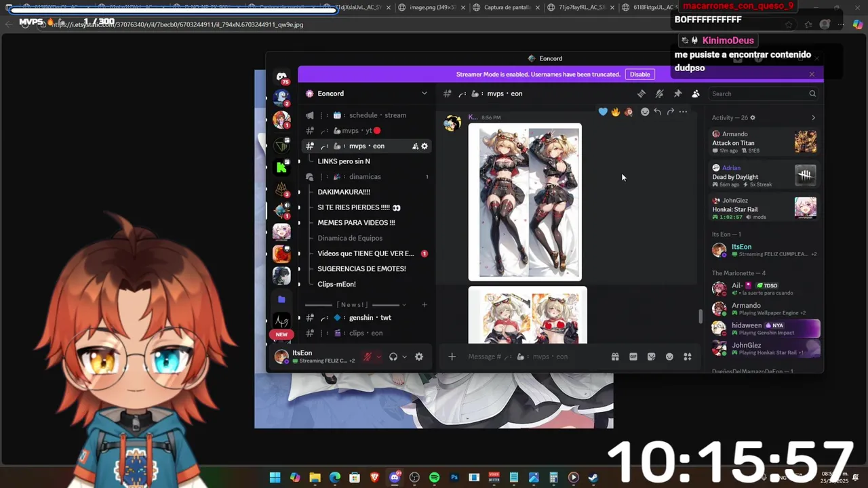Image resolution: width=868 pixels, height=488 pixels.
Task: Open pinned messages in channel header
Action: point(677,94)
